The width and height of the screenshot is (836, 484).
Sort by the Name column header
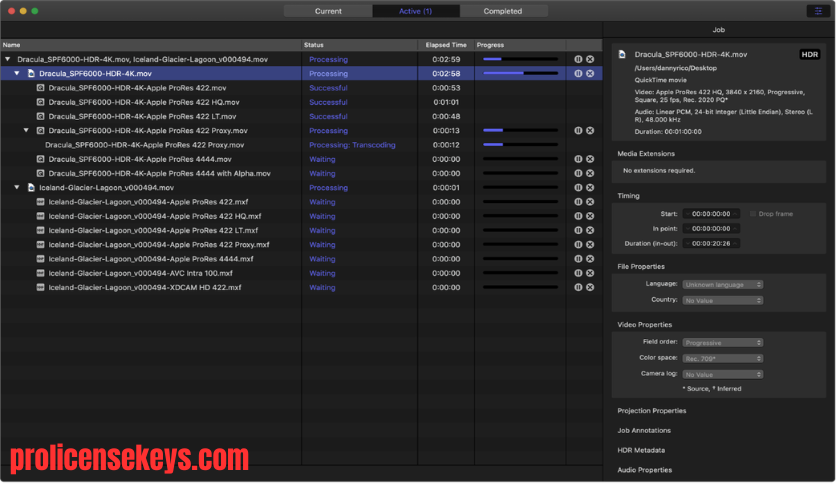[x=151, y=45]
